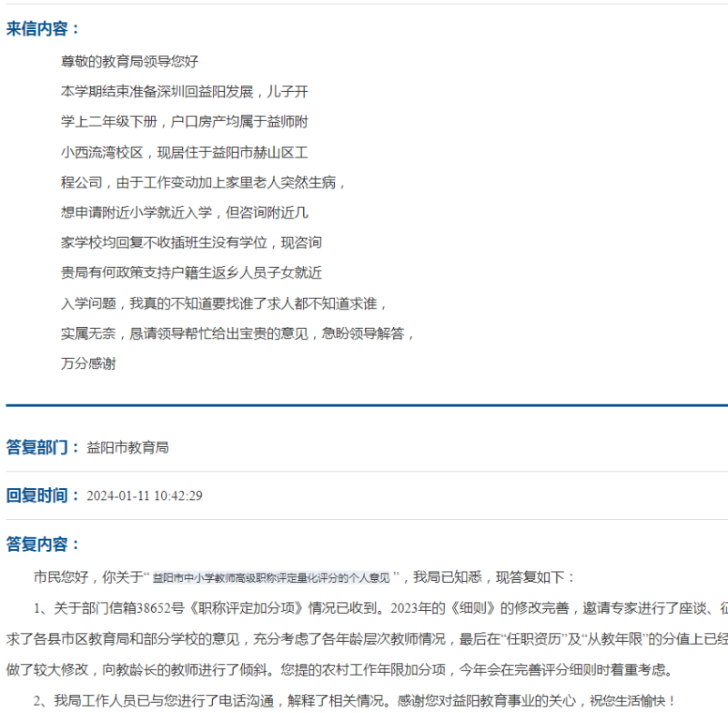Click the line starting 贵局有何政策支持

[191, 272]
